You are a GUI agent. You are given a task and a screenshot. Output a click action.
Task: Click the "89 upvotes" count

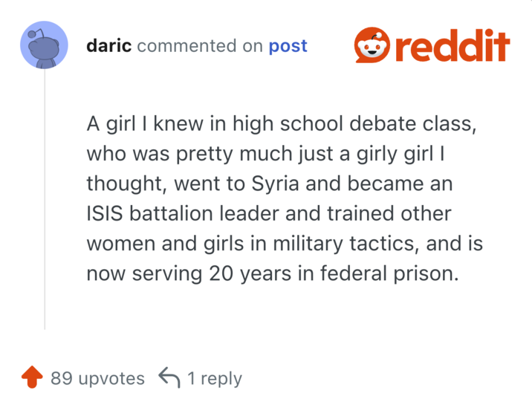97,378
